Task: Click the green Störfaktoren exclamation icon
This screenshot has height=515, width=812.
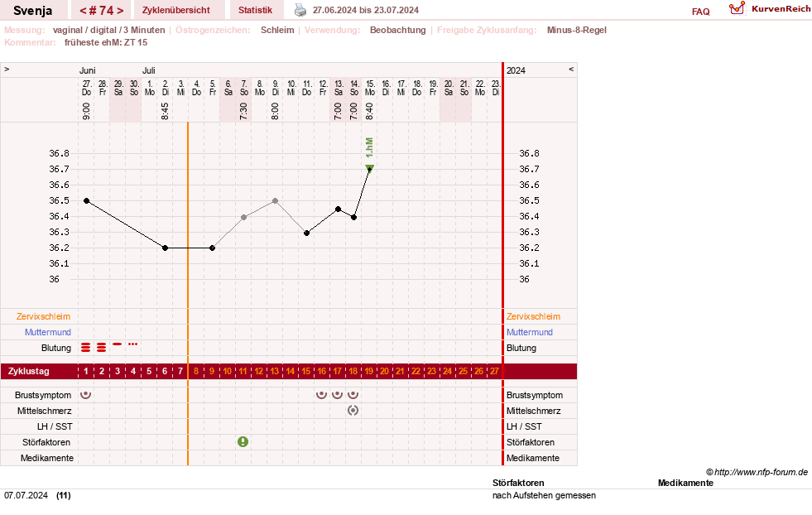Action: pyautogui.click(x=243, y=442)
